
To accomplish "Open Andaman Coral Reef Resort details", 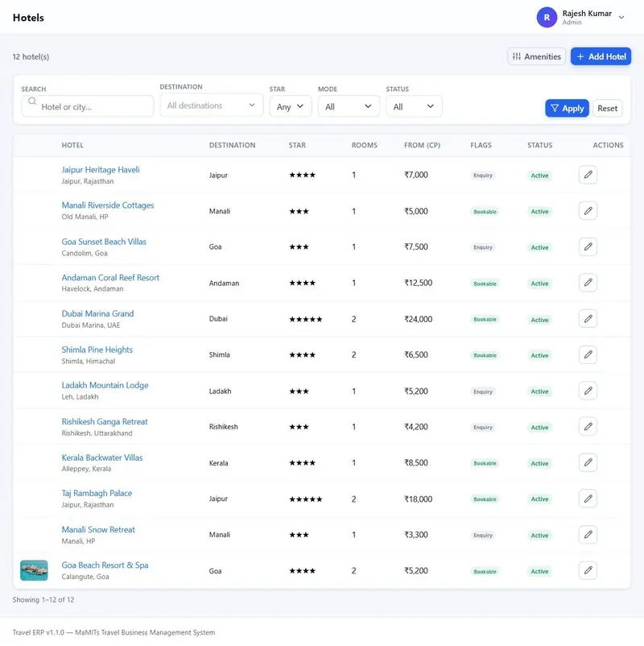I will pos(110,278).
